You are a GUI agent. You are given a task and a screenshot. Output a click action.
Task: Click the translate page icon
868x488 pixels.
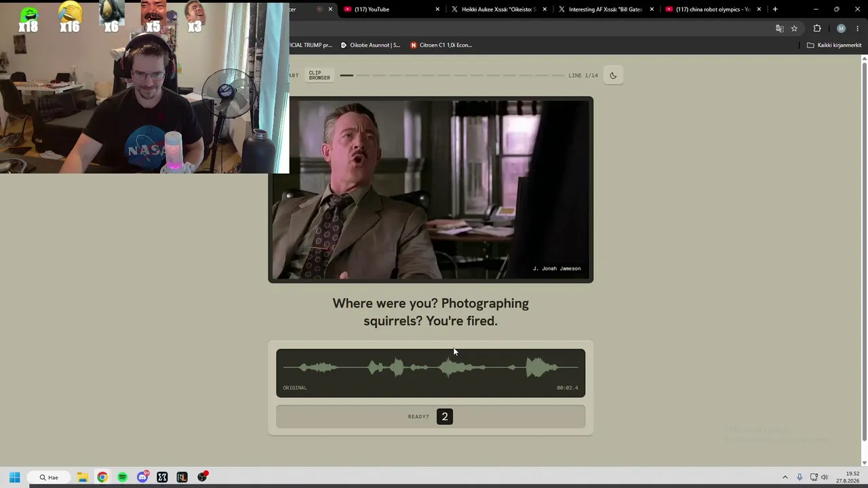click(780, 28)
